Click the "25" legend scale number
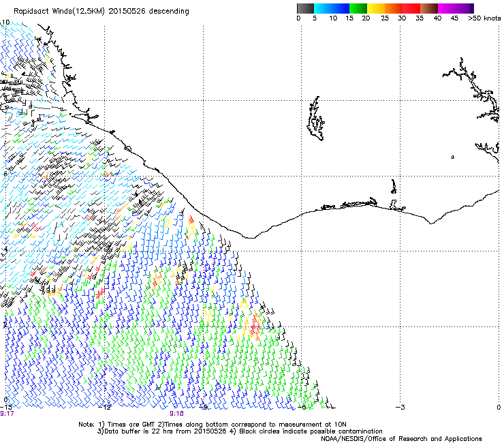This screenshot has height=443, width=504. pos(385,18)
